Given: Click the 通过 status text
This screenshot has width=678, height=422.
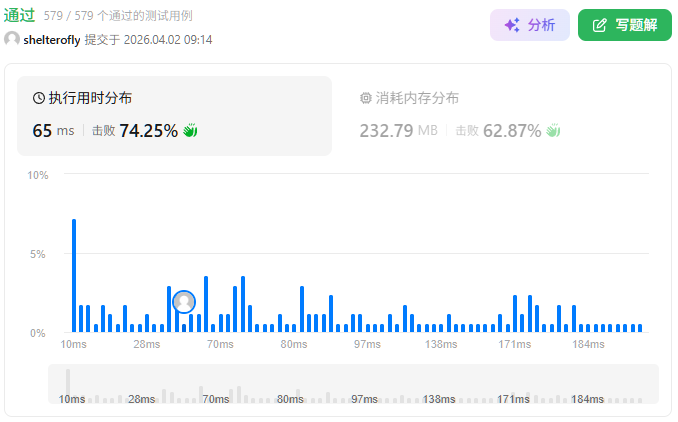Looking at the screenshot, I should pos(20,15).
